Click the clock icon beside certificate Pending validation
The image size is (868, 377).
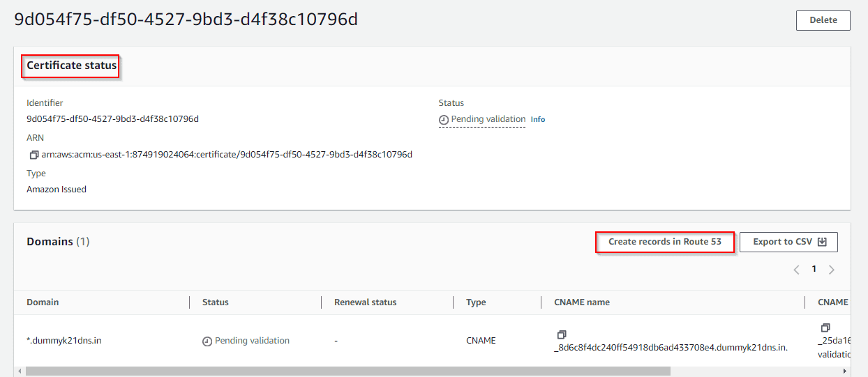tap(444, 120)
